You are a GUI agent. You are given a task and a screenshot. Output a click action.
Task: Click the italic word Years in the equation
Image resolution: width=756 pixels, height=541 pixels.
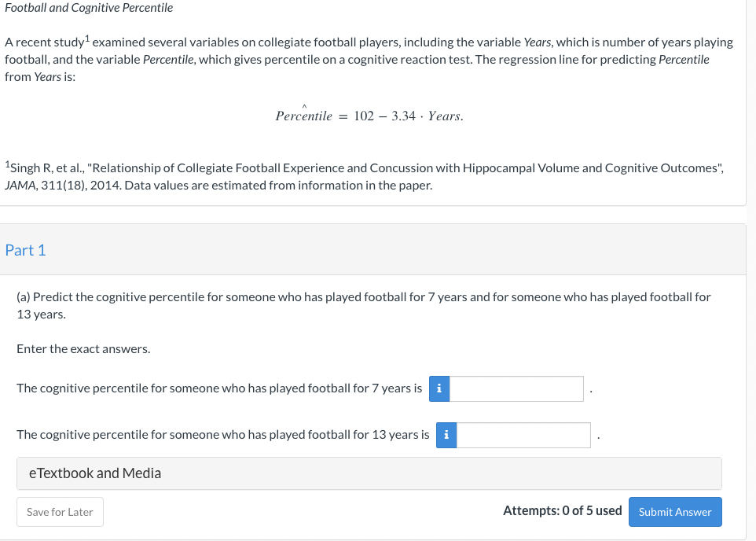click(444, 116)
